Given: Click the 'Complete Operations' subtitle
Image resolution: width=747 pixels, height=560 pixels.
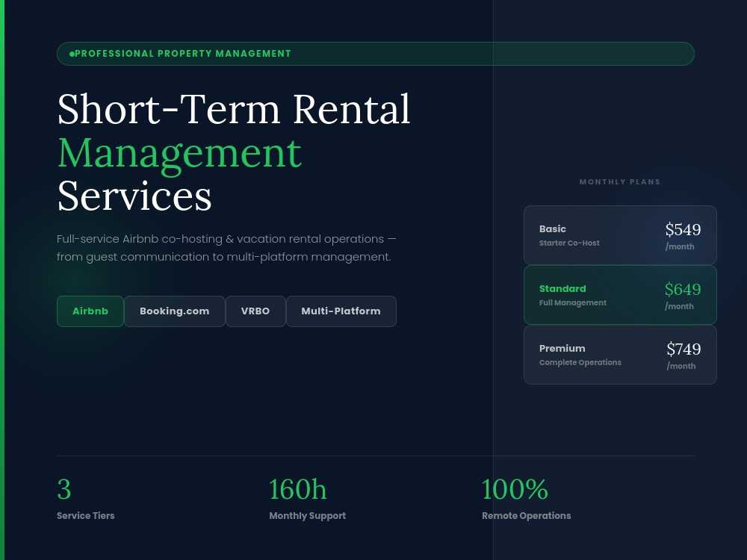Looking at the screenshot, I should [x=580, y=362].
